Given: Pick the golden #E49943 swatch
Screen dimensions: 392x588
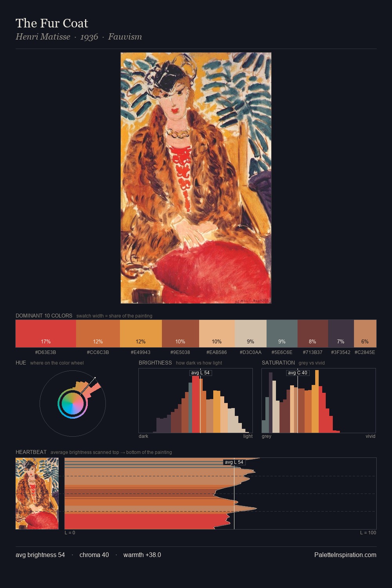Looking at the screenshot, I should (x=141, y=334).
